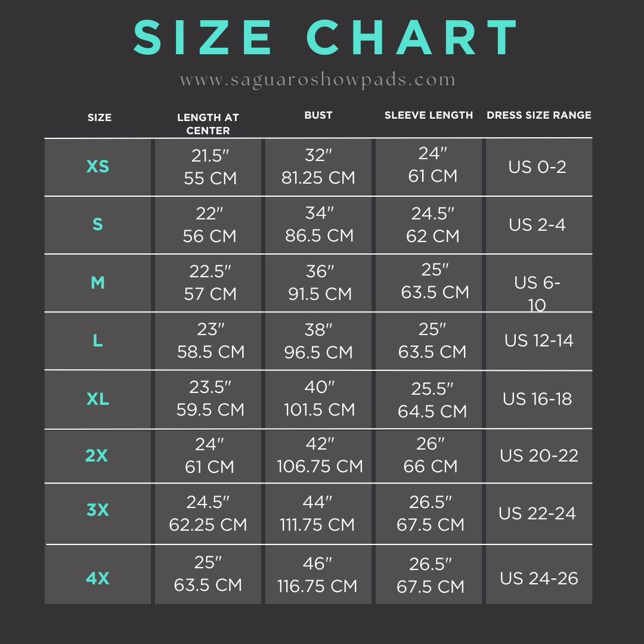Click the US 24-26 dress size cell
644x644 pixels.
pos(539,575)
